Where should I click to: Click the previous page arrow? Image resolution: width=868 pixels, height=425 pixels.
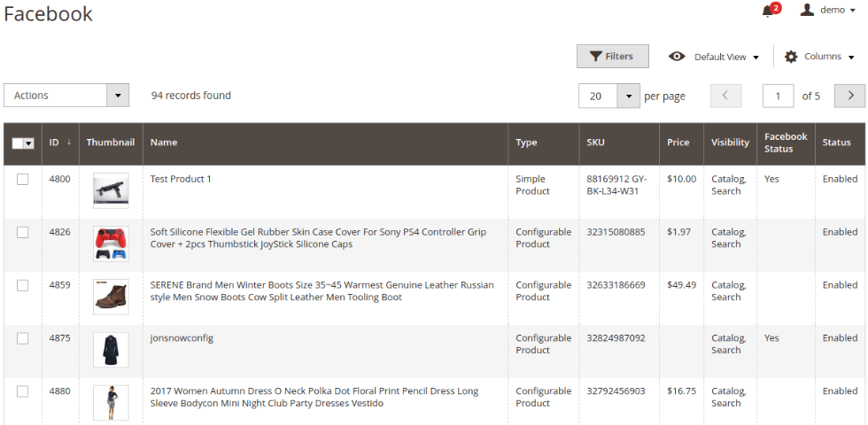click(725, 96)
